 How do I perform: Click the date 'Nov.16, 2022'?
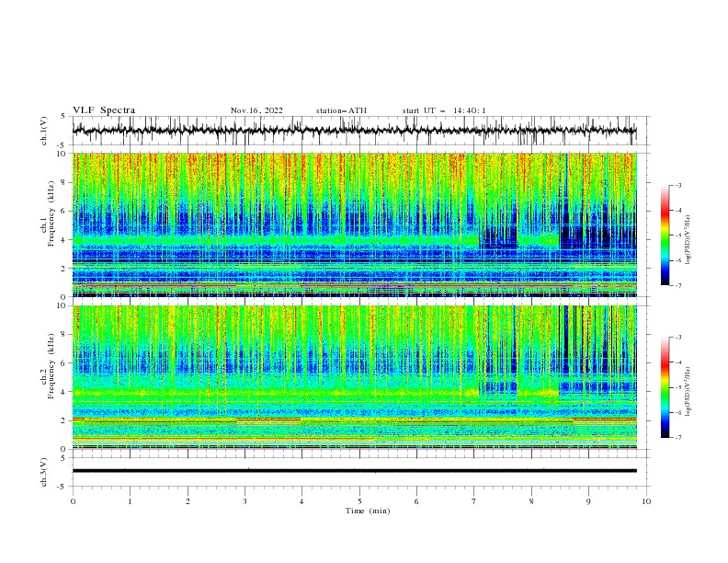(x=256, y=110)
